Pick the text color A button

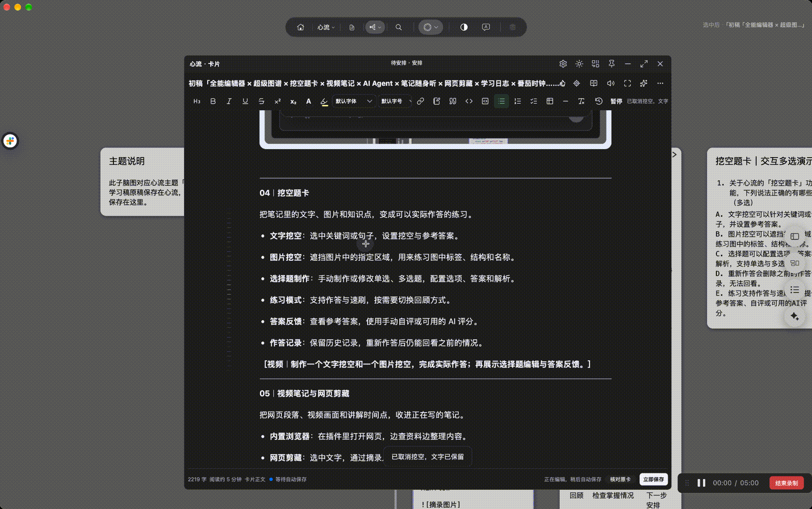309,101
